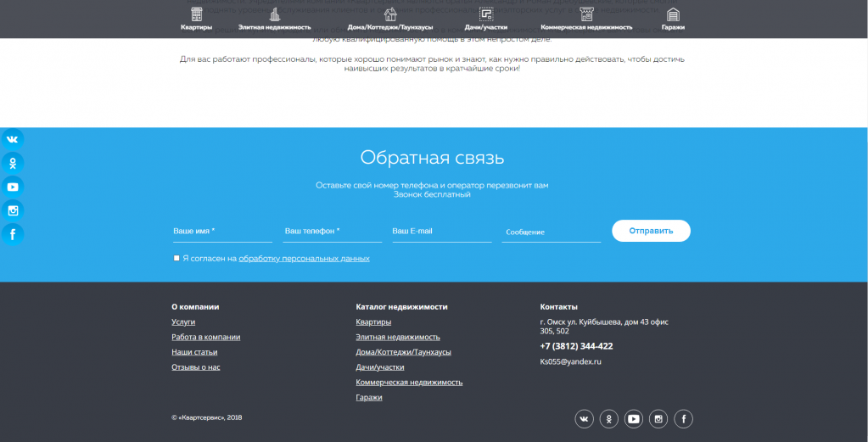Screen dimensions: 868x442
Task: Click the VK icon in left sidebar
Action: coord(13,139)
